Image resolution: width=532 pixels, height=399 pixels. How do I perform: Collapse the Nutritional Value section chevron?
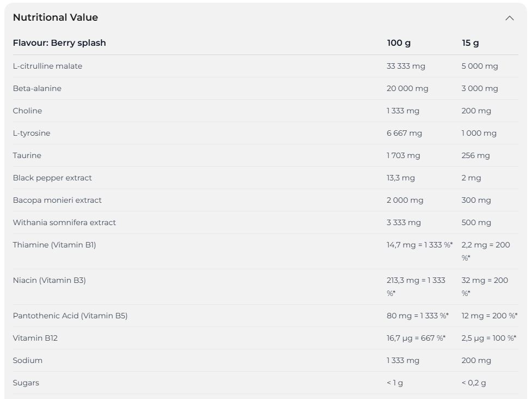tap(509, 18)
